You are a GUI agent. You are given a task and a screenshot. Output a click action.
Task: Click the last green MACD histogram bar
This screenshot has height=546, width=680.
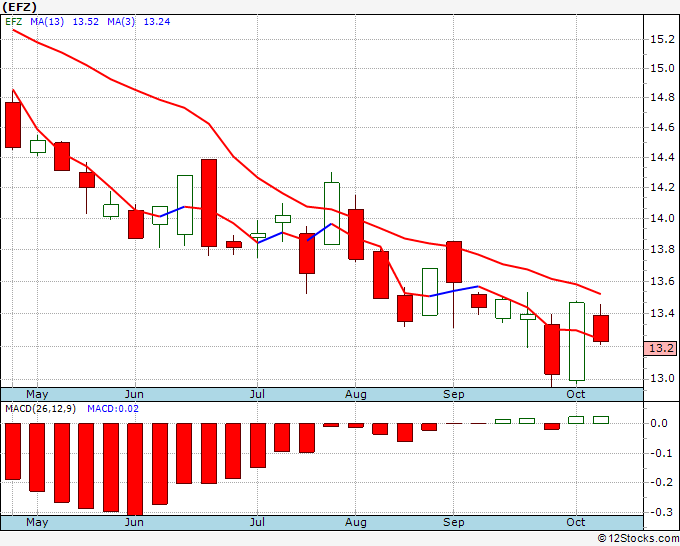601,420
